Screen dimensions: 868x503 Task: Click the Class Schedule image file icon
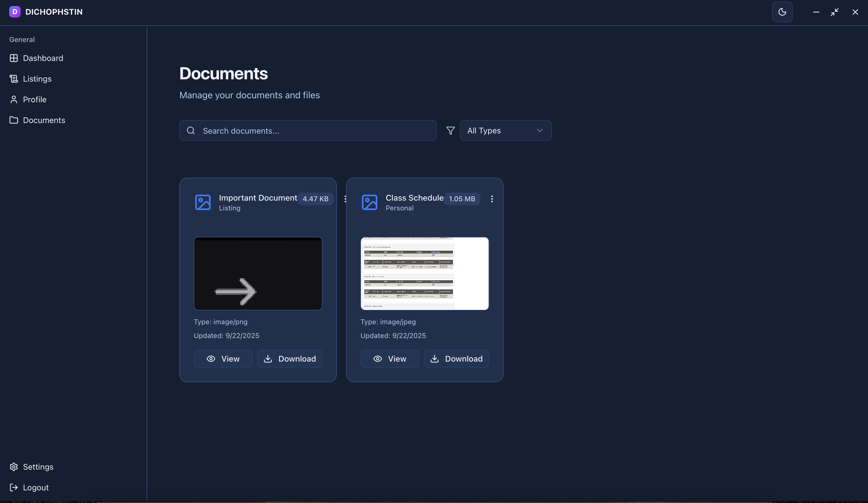(x=369, y=202)
